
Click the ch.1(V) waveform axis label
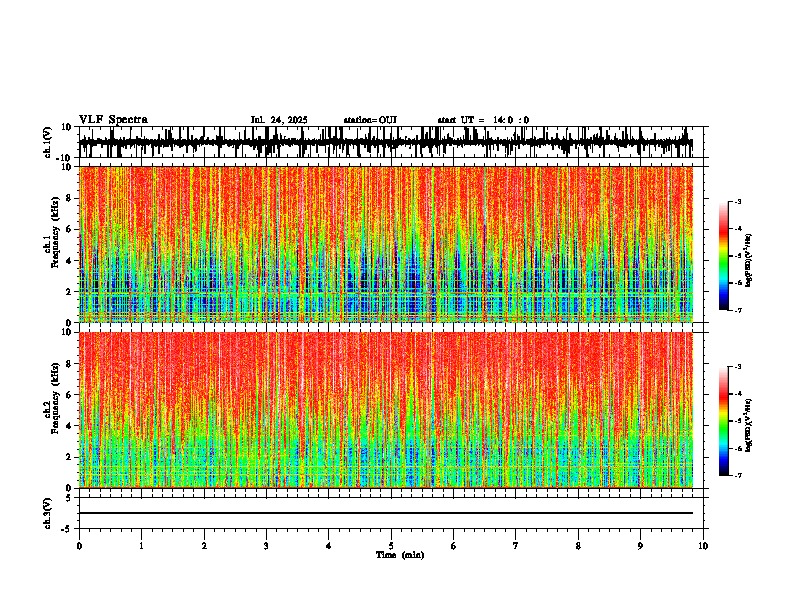pyautogui.click(x=48, y=142)
